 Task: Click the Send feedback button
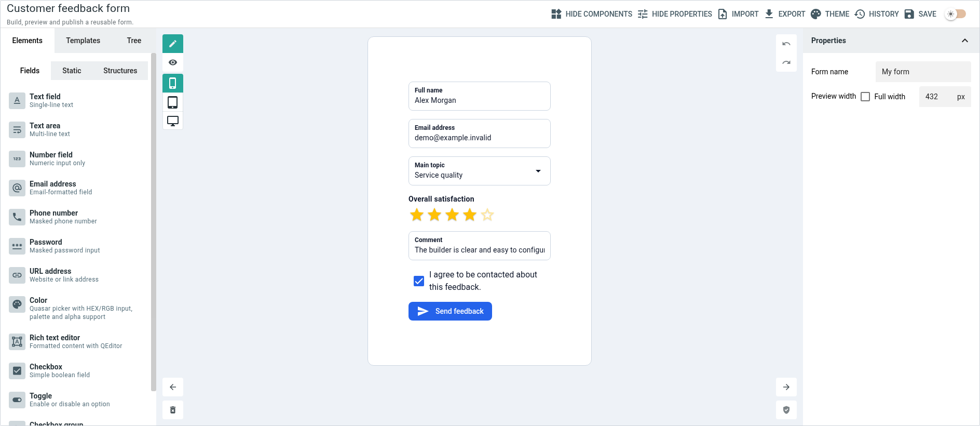450,311
